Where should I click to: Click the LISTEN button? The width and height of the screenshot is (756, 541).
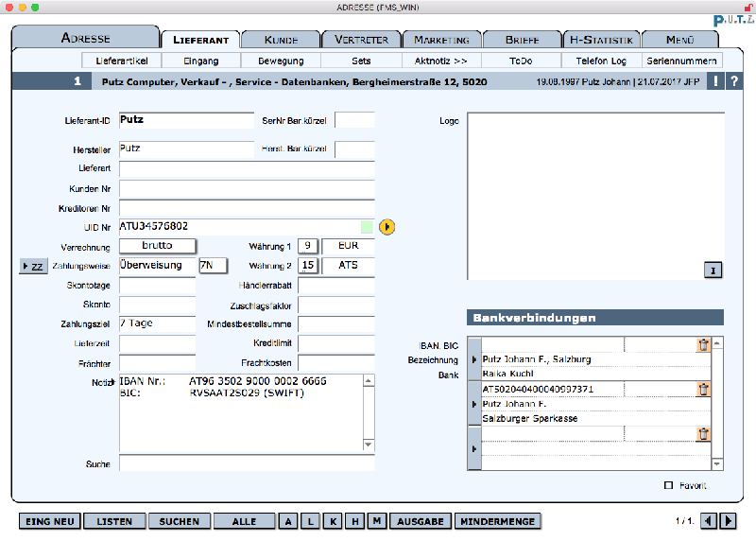coord(114,521)
